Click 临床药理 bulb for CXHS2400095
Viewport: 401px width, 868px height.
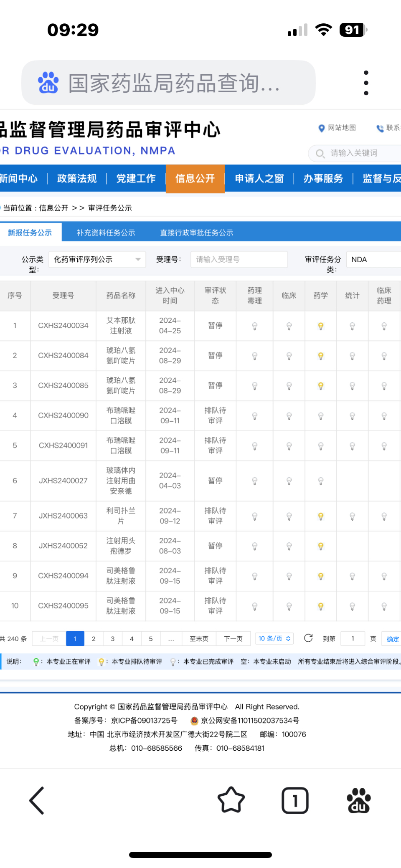(384, 607)
